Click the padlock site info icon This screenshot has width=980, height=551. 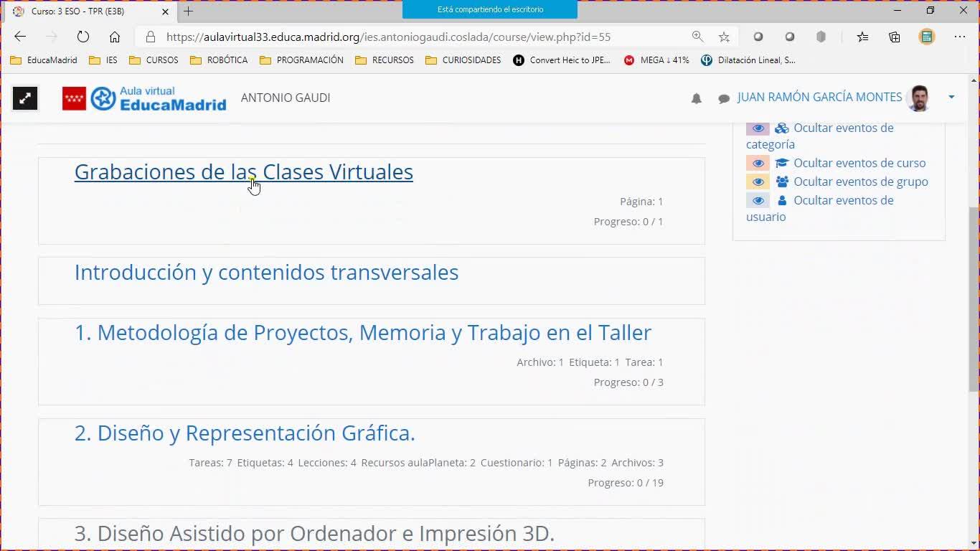coord(150,37)
